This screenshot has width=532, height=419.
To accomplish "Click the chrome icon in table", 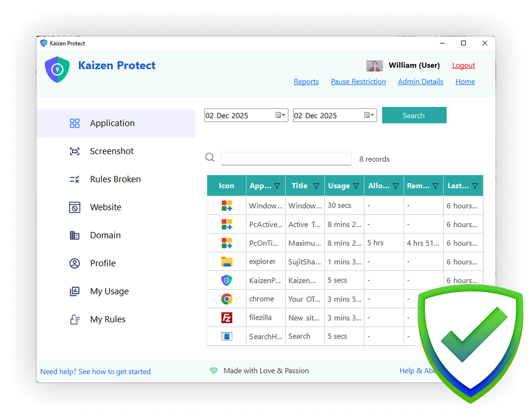I will coord(227,299).
